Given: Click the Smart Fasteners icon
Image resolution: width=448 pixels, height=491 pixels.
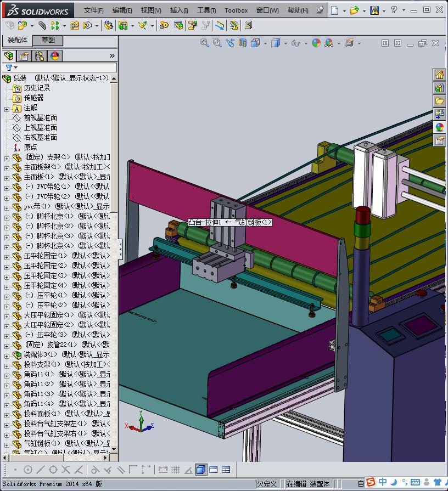Looking at the screenshot, I should [x=75, y=25].
